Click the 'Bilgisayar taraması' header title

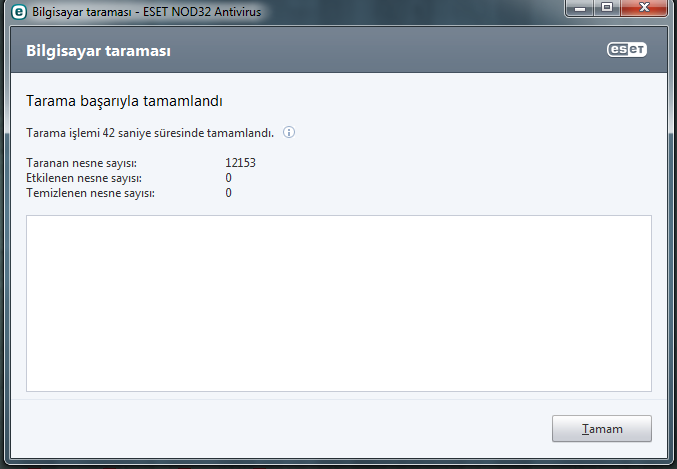pyautogui.click(x=98, y=51)
